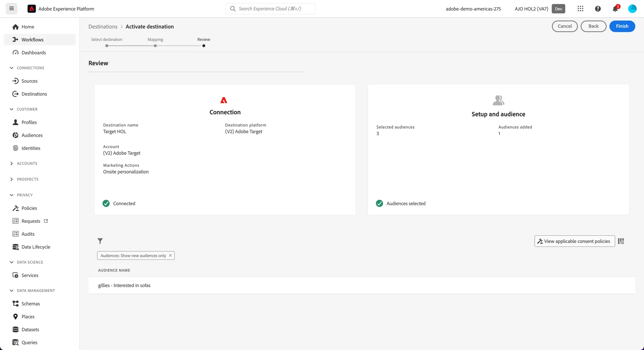Open Destinations in sidebar
This screenshot has width=644, height=350.
click(40, 94)
